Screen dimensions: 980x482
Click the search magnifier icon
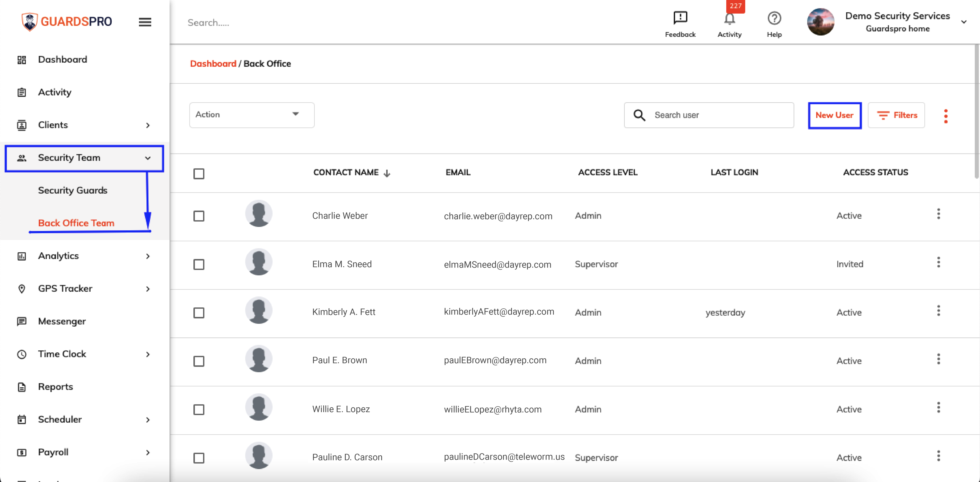(x=639, y=115)
